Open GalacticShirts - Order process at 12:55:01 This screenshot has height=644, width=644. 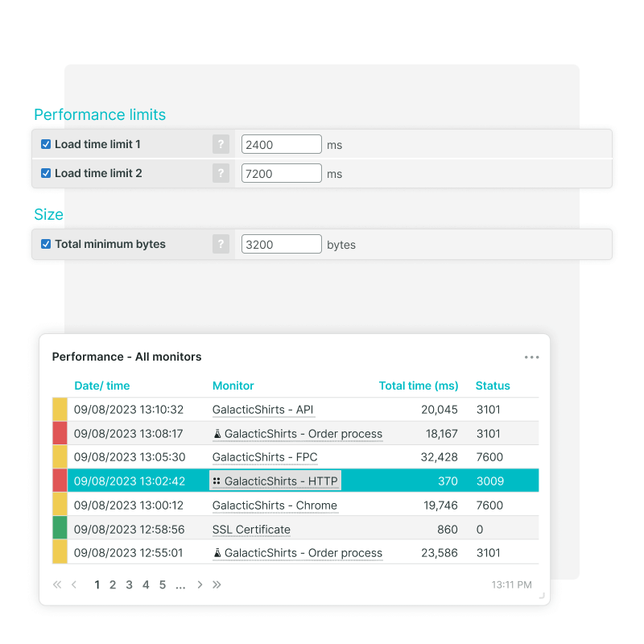tap(303, 553)
